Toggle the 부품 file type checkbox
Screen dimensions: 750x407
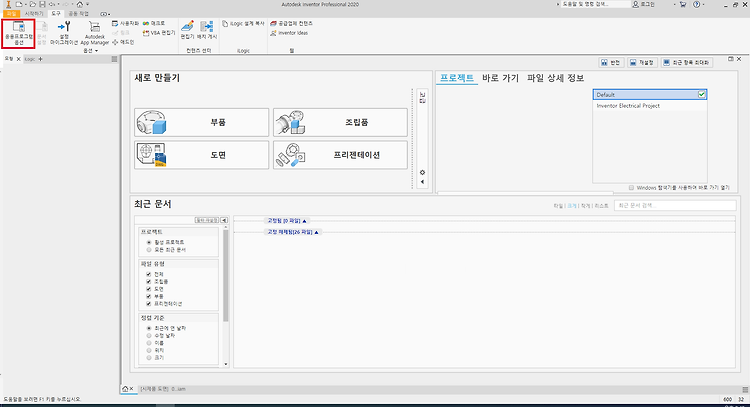click(149, 297)
